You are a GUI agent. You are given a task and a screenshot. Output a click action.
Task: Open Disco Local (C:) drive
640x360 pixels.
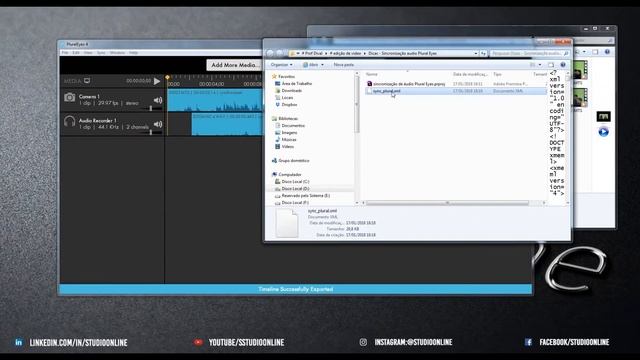click(292, 181)
